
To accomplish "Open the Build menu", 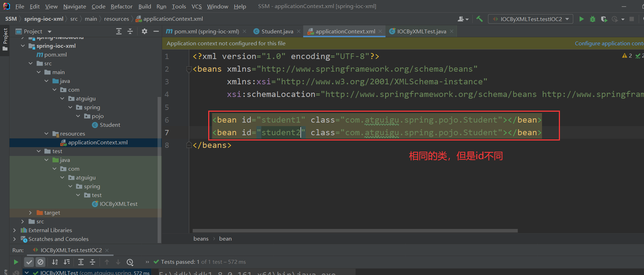I will pos(145,6).
